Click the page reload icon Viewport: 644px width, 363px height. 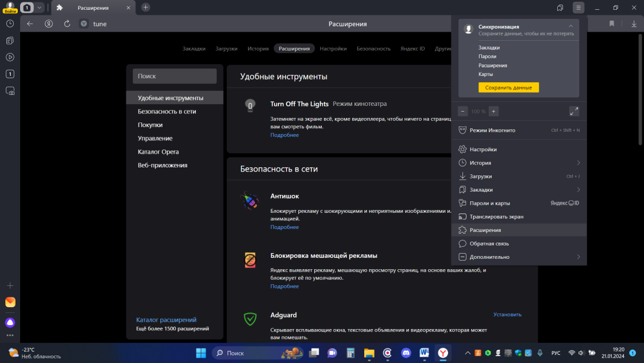pyautogui.click(x=67, y=24)
